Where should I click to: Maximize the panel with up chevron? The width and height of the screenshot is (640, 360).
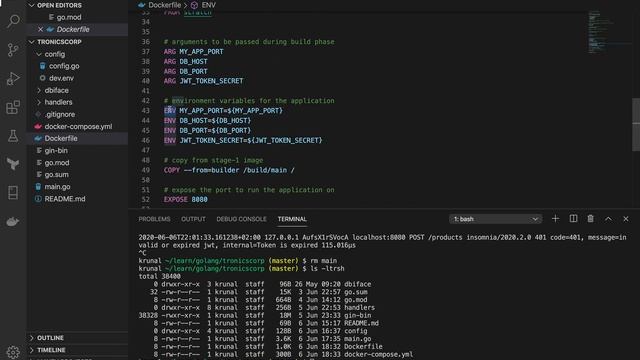(608, 219)
